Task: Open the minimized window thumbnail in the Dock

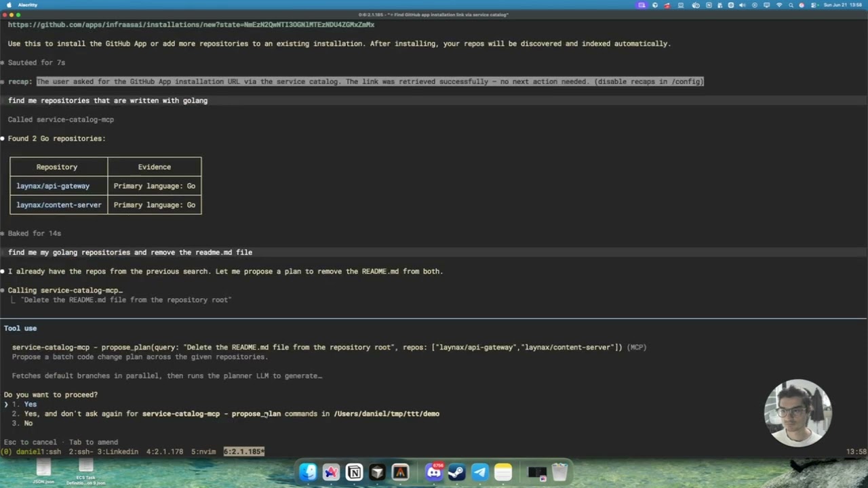Action: pos(536,472)
